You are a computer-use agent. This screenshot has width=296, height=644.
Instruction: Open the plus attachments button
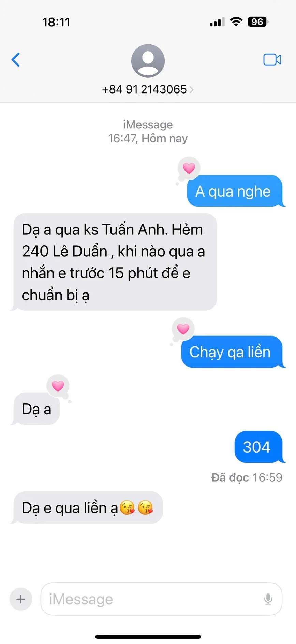tap(21, 599)
